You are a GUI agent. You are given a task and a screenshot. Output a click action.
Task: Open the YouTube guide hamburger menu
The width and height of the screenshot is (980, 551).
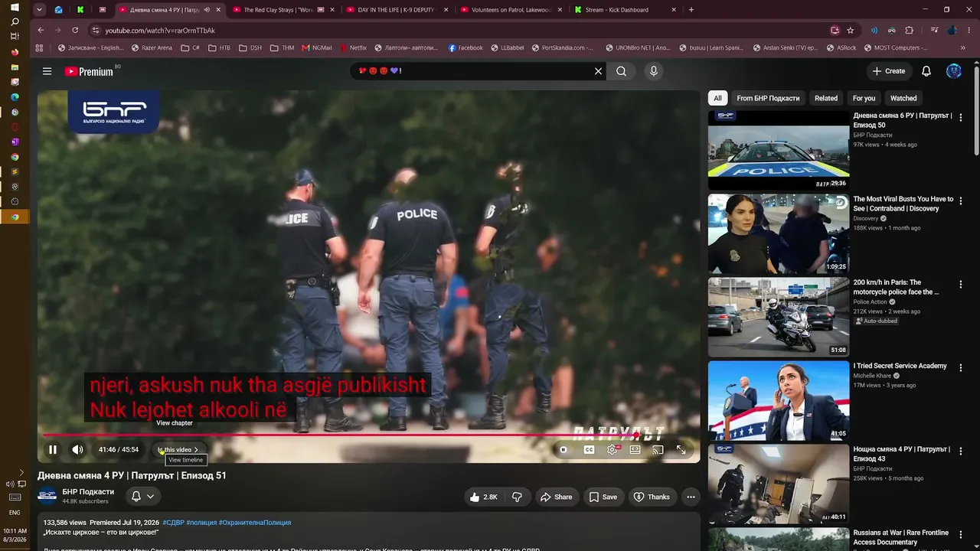point(47,71)
